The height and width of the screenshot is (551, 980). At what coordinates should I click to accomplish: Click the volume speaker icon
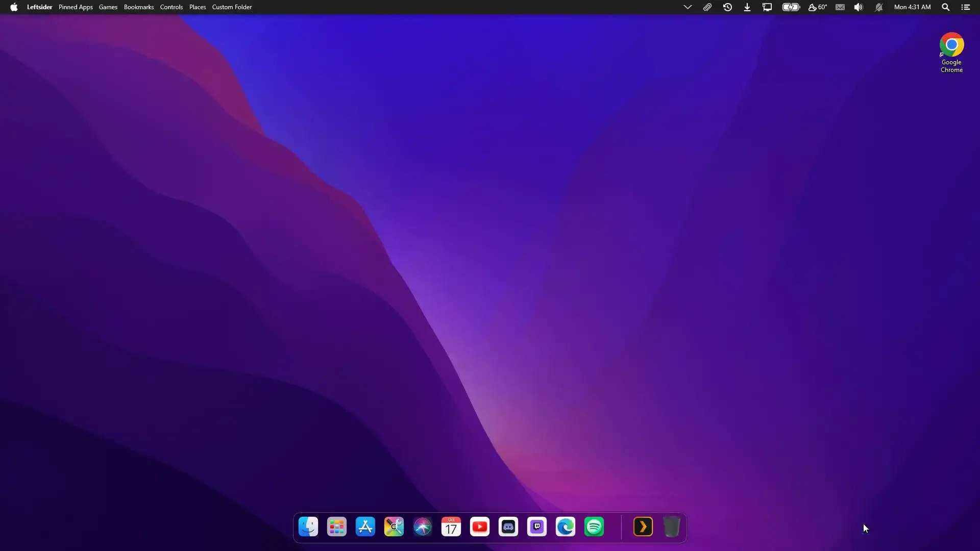point(859,7)
